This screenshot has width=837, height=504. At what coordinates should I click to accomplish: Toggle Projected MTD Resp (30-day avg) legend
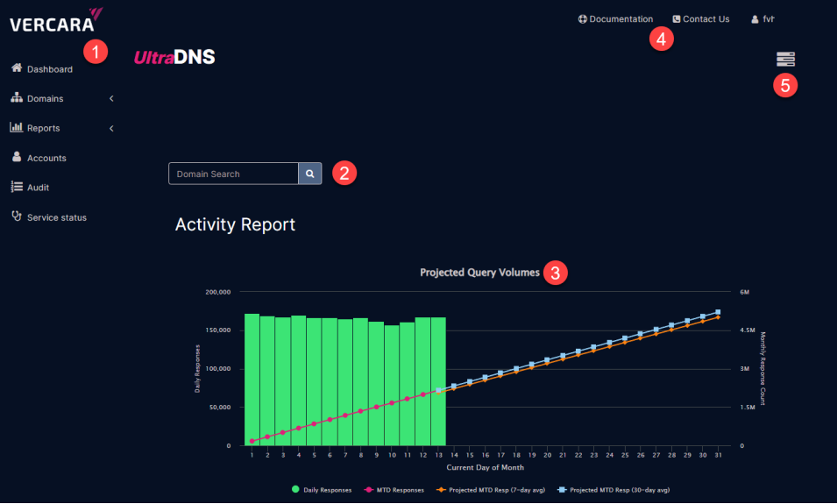pyautogui.click(x=614, y=490)
